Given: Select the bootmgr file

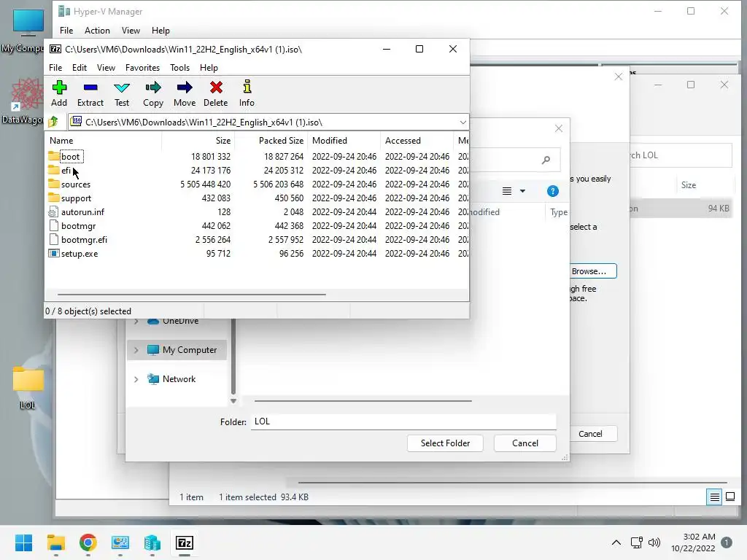Looking at the screenshot, I should click(78, 226).
